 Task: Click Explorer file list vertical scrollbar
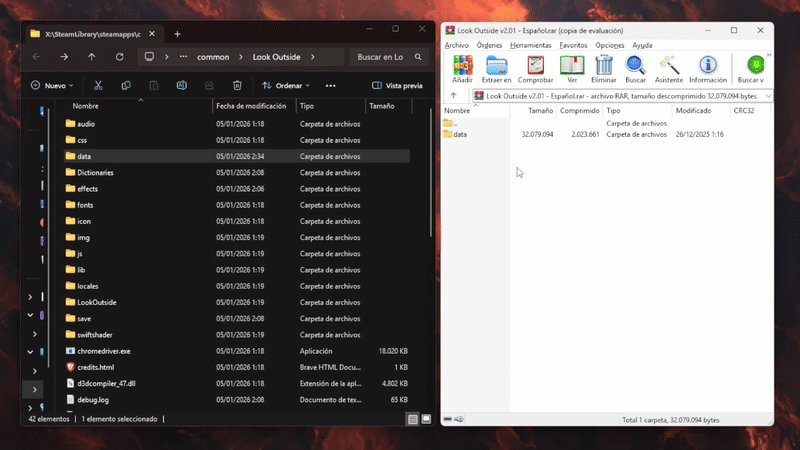tap(431, 172)
